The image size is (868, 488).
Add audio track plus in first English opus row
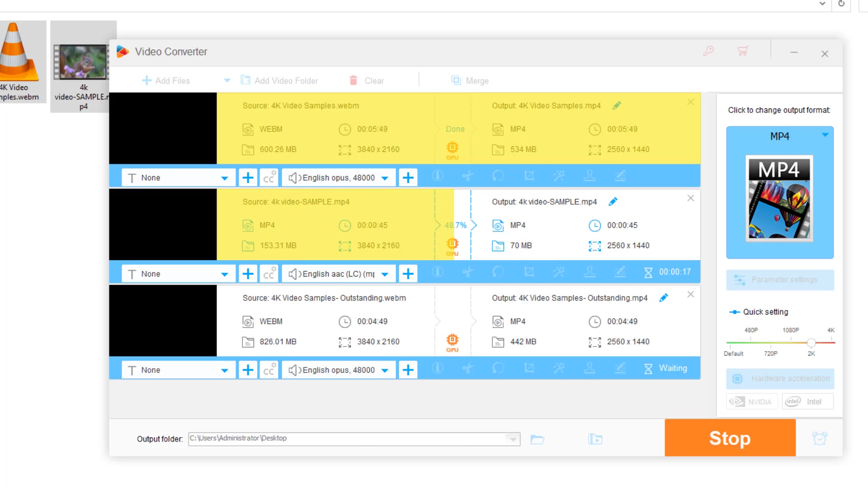408,178
